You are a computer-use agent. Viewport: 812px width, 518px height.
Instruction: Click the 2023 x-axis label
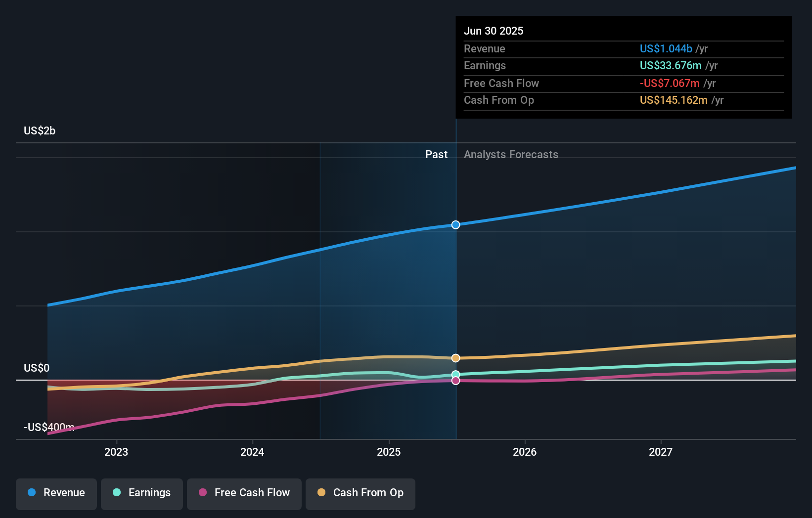pos(116,452)
